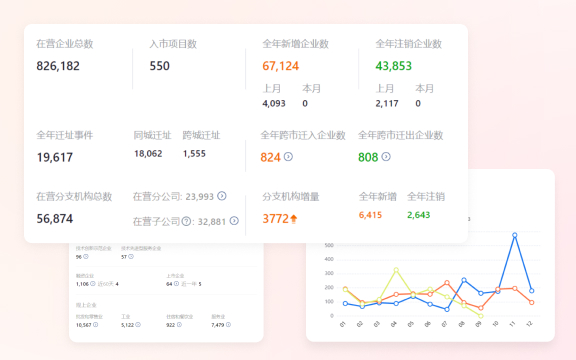Click the 全年注销 label above 2,643
Image resolution: width=576 pixels, height=360 pixels.
pos(426,197)
